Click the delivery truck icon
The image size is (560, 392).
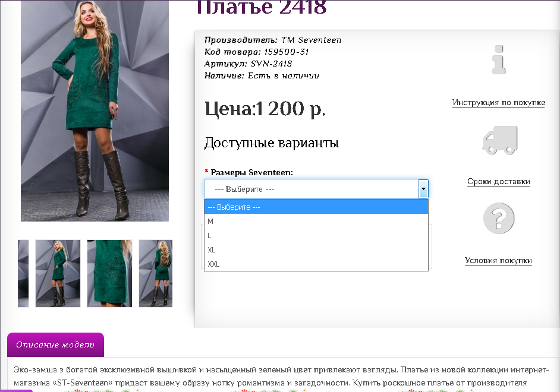click(500, 140)
